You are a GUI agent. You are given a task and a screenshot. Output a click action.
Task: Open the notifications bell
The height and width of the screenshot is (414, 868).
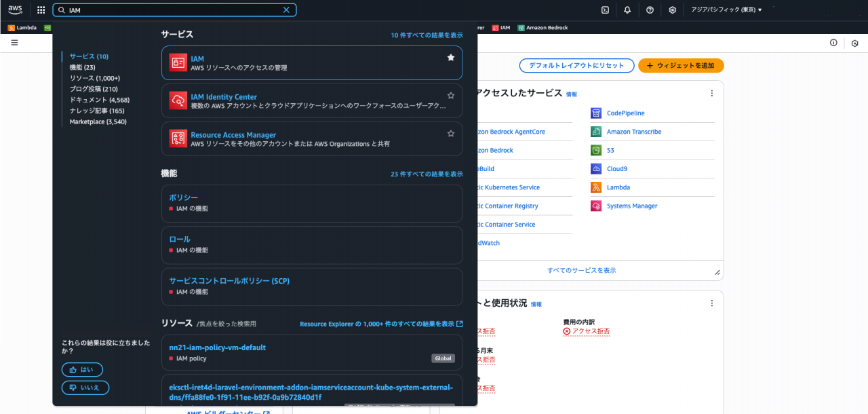click(x=627, y=10)
